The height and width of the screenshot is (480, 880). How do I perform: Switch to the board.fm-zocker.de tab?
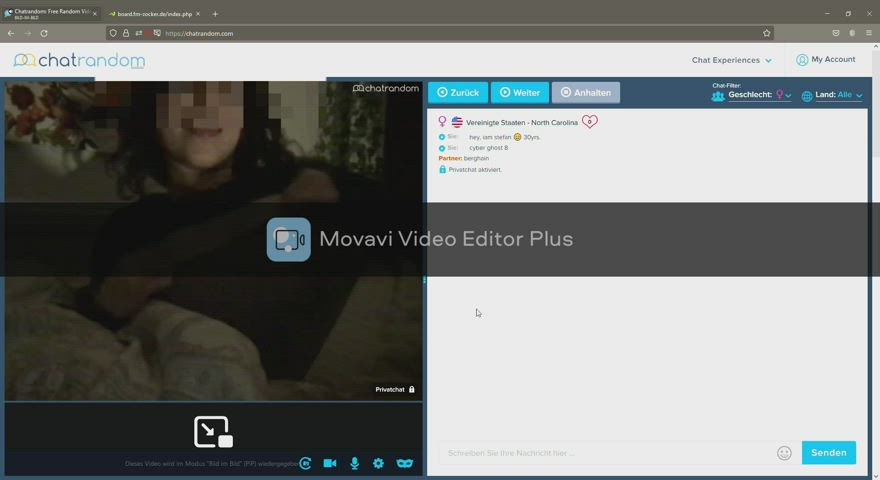154,14
